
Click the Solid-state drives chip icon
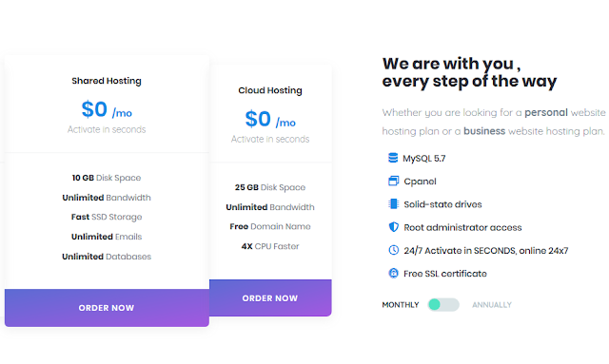coord(393,204)
